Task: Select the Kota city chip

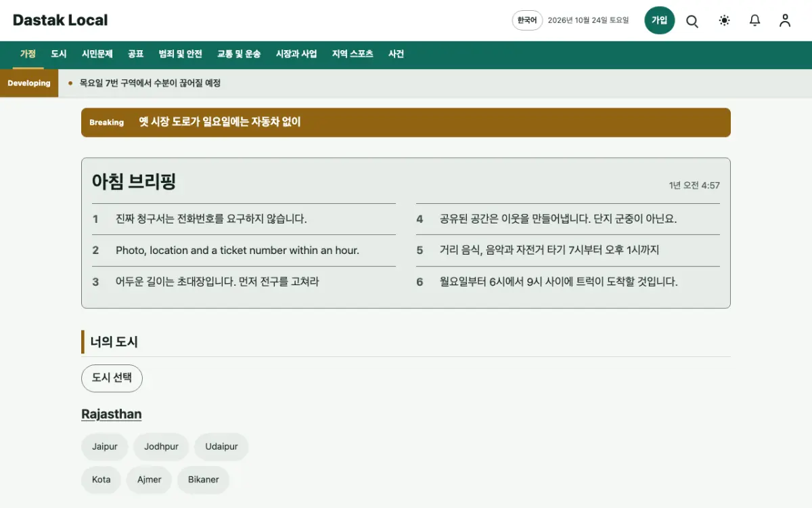Action: 101,480
